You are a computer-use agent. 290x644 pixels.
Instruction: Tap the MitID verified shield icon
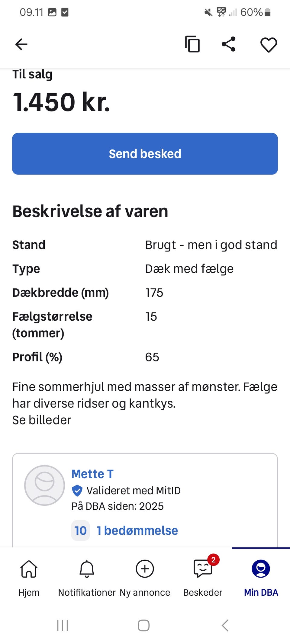(77, 491)
